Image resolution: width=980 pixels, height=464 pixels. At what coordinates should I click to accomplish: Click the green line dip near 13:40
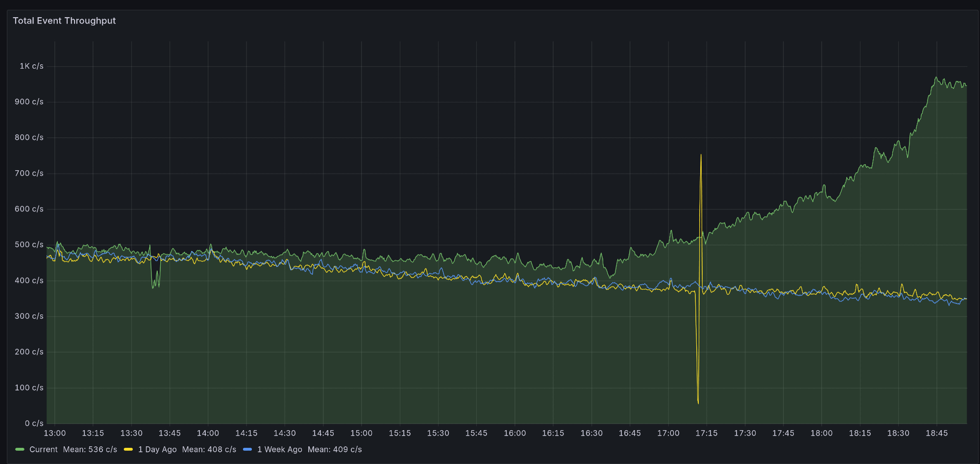coord(153,287)
